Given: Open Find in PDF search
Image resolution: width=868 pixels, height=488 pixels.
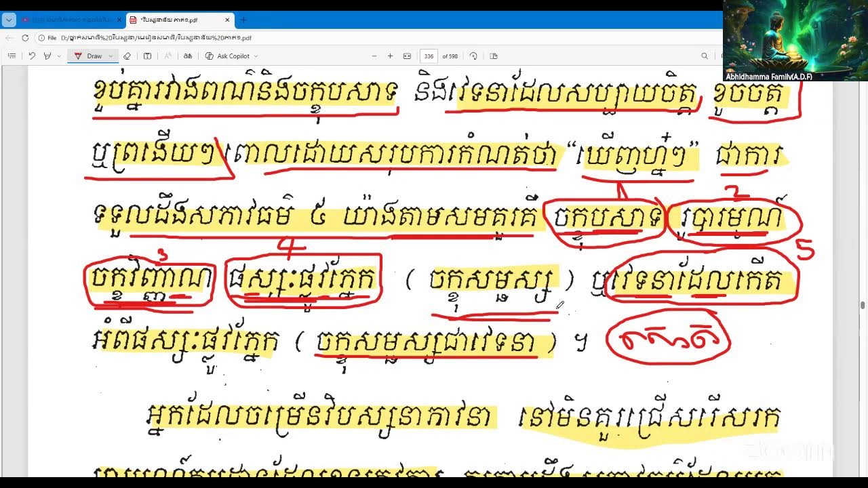Looking at the screenshot, I should 705,56.
